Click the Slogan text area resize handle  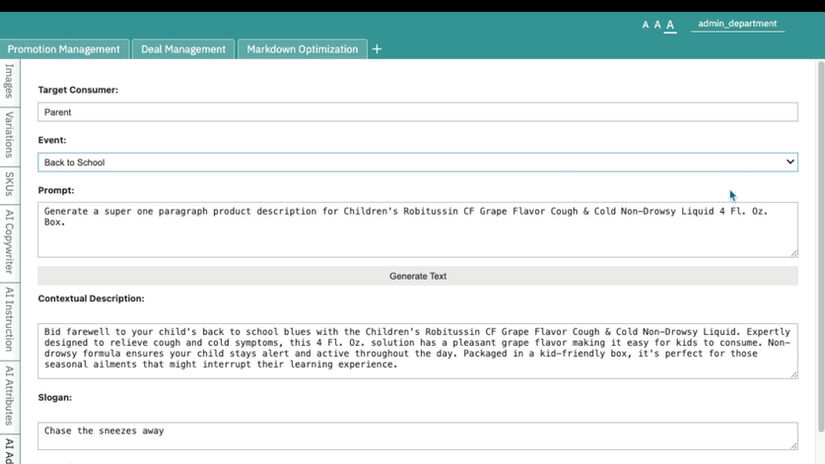point(794,446)
